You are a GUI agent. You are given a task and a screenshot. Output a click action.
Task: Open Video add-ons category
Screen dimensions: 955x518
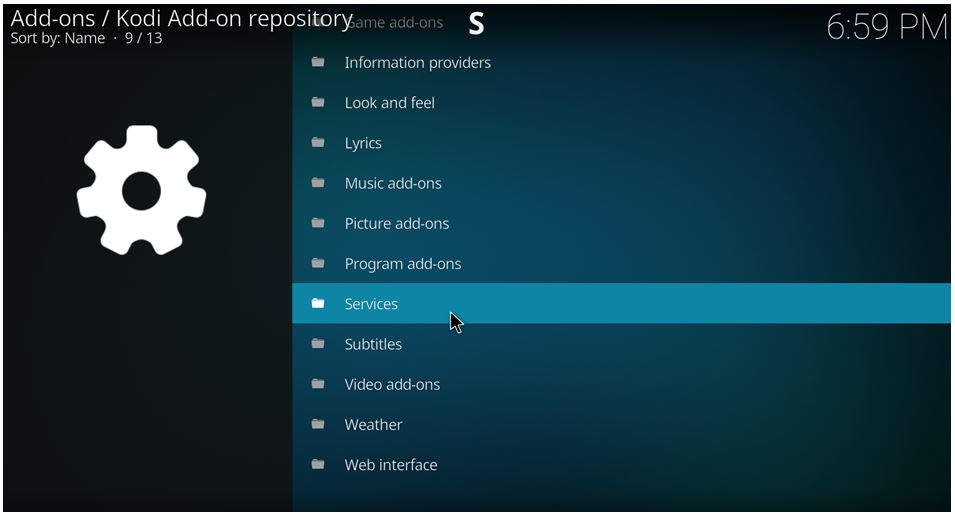point(621,384)
